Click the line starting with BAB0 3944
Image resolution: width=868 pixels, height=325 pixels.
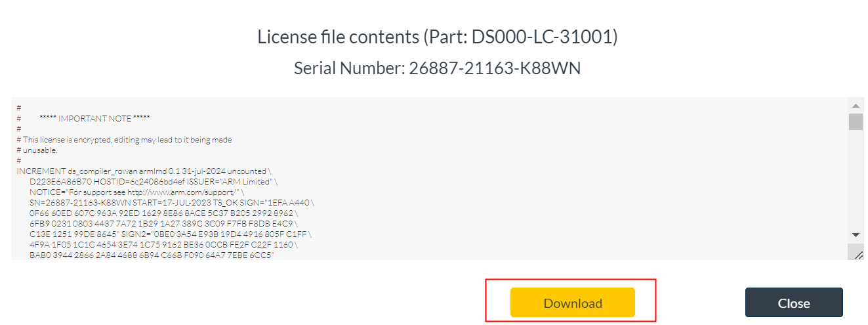click(x=152, y=255)
